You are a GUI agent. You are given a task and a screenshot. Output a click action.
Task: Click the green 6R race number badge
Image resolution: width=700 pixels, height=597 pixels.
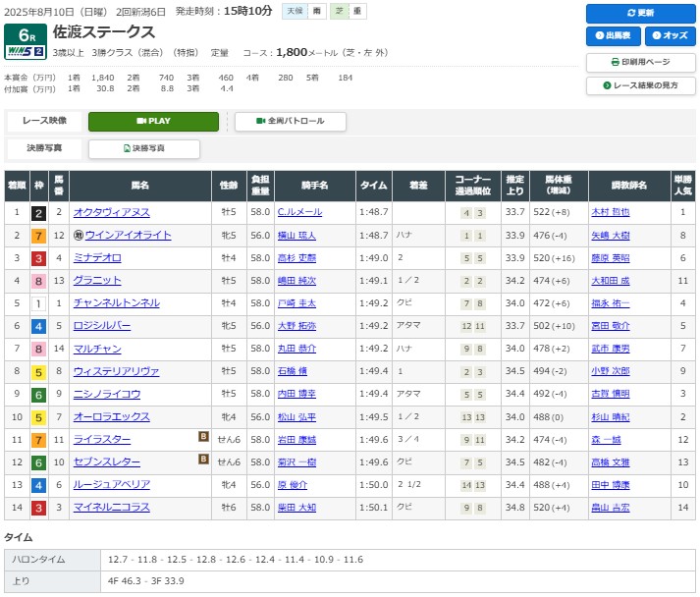pyautogui.click(x=25, y=32)
